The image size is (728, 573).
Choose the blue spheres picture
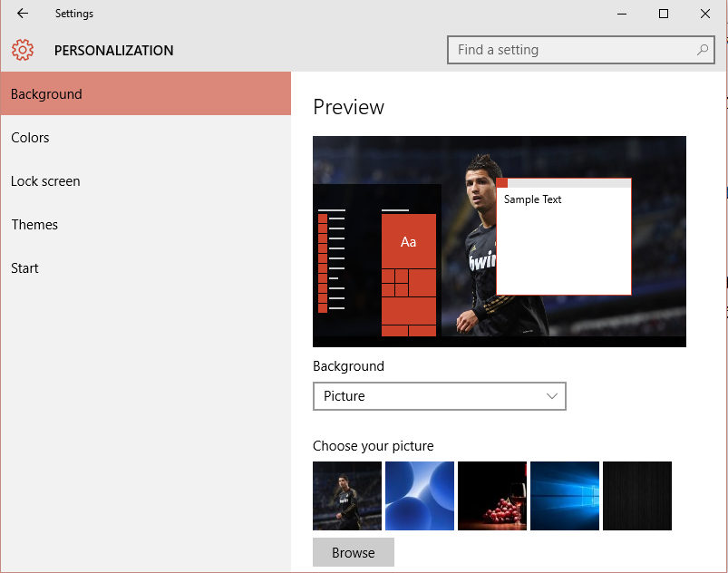click(x=420, y=495)
